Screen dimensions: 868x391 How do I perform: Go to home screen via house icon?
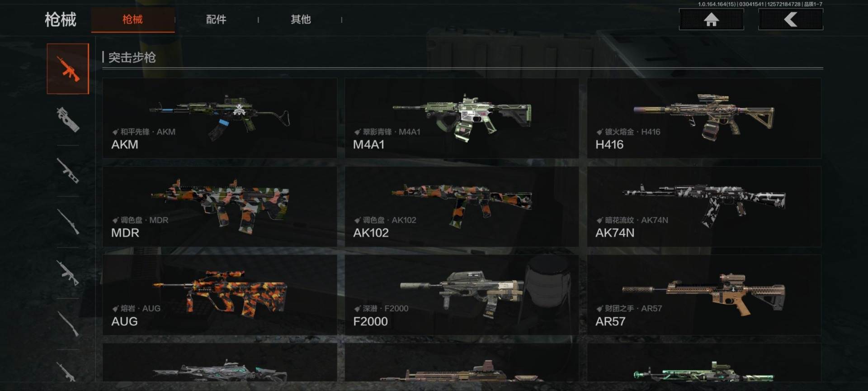pyautogui.click(x=711, y=19)
